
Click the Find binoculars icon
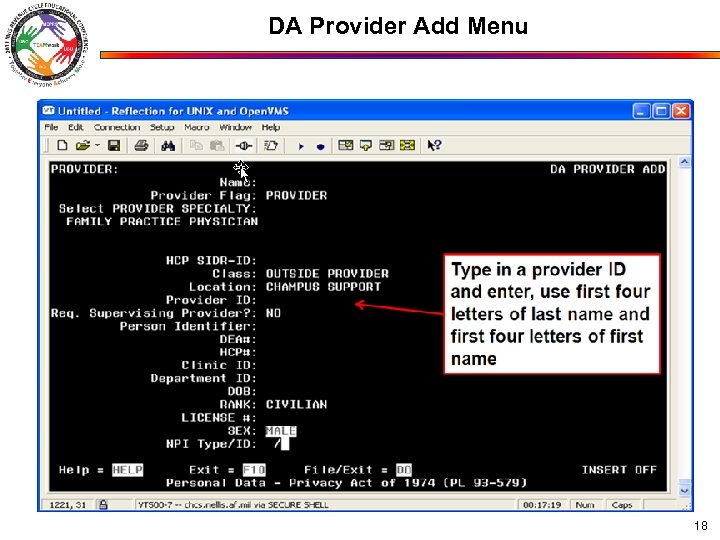pos(168,146)
